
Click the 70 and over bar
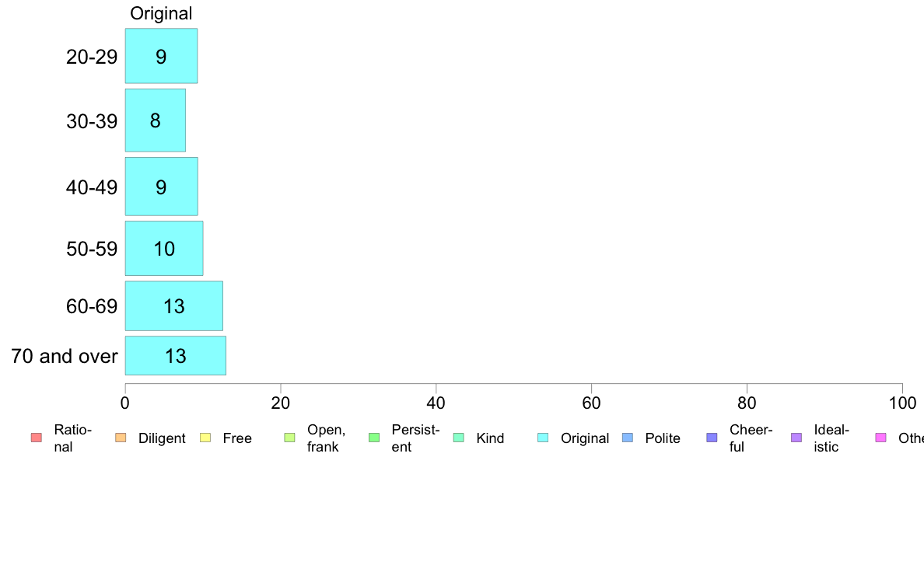pyautogui.click(x=175, y=356)
